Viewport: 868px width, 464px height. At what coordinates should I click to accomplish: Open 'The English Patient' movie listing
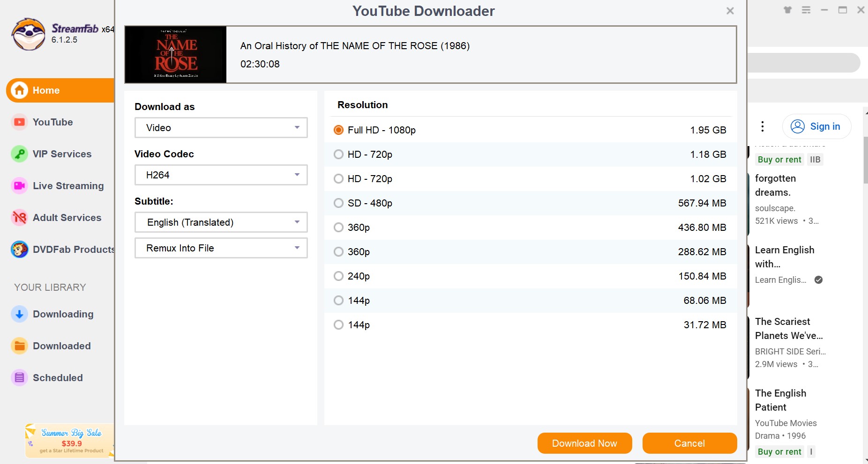tap(780, 400)
